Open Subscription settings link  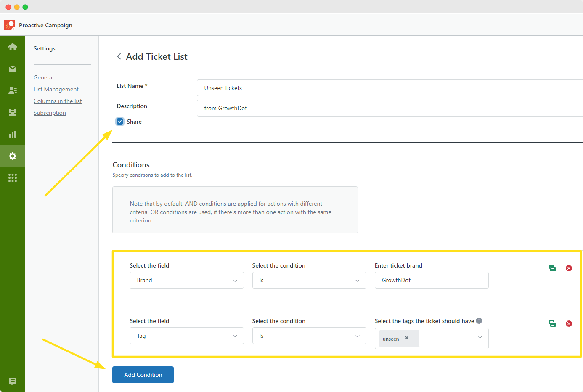coord(50,113)
